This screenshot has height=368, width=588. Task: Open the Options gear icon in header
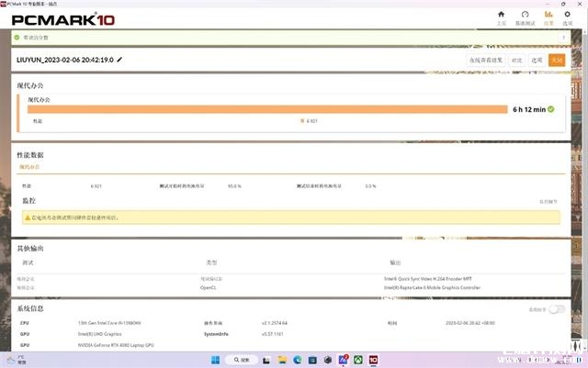(x=568, y=15)
